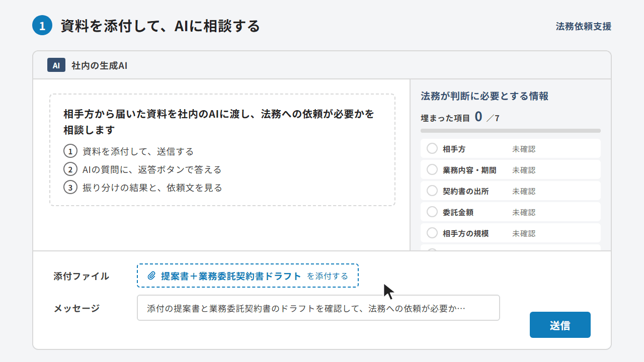Click the 法務依頼支援 label
Image resolution: width=644 pixels, height=362 pixels.
pos(584,26)
